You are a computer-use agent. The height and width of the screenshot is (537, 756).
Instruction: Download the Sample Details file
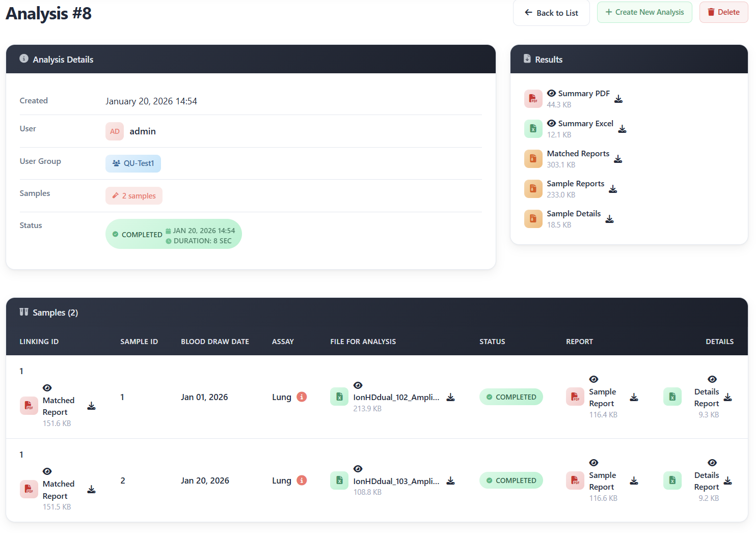coord(610,219)
